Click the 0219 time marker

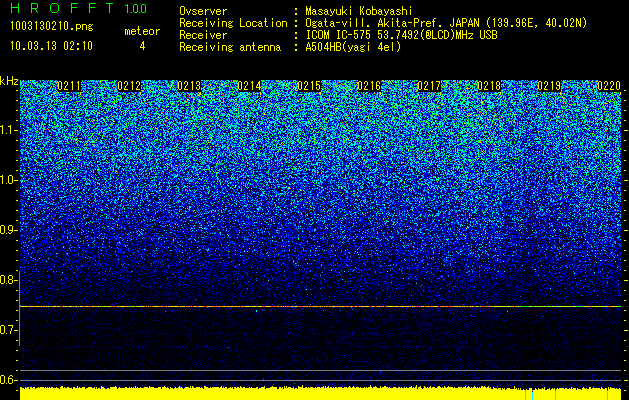[549, 86]
